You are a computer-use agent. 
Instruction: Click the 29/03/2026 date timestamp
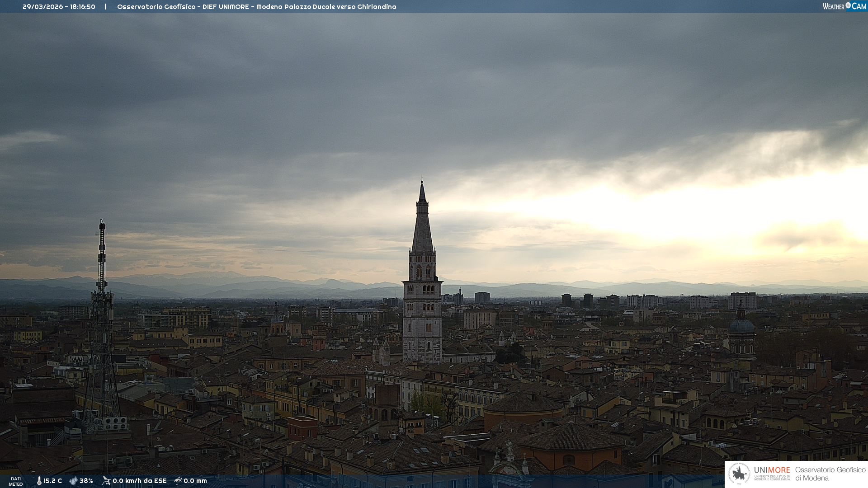[42, 7]
